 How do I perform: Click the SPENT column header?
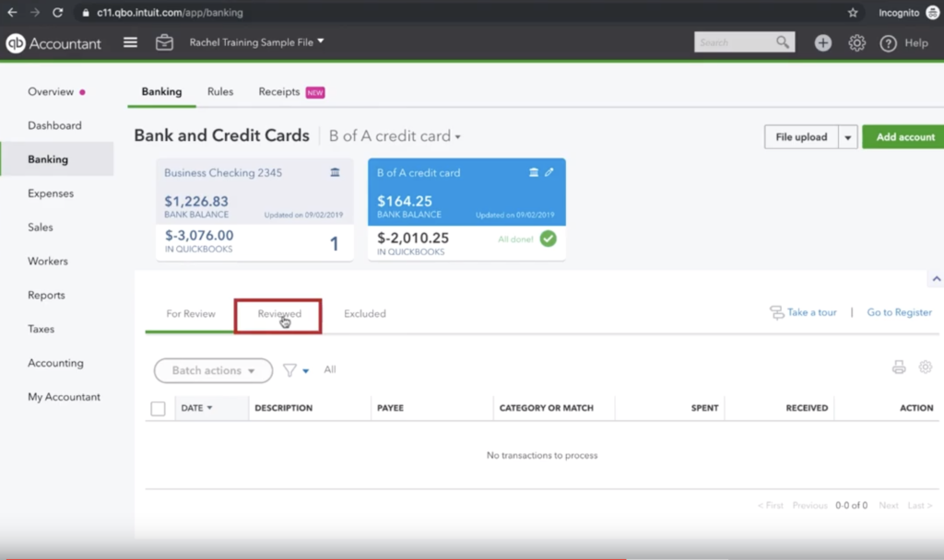coord(704,408)
